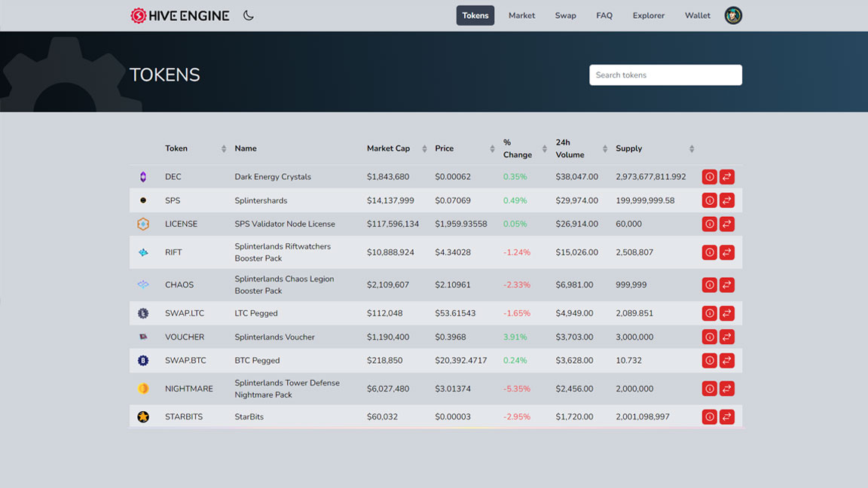Screen dimensions: 868x488
Task: Click the SPS Validator Node License name
Action: point(285,224)
